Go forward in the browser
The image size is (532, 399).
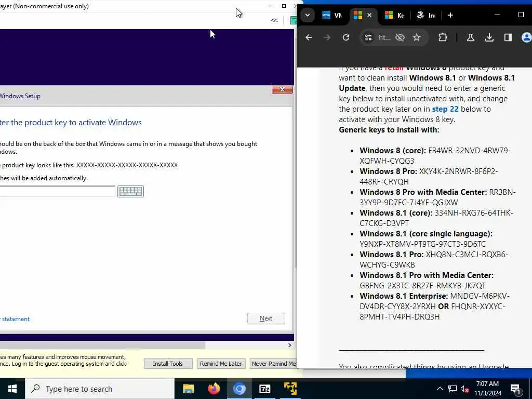coord(327,37)
